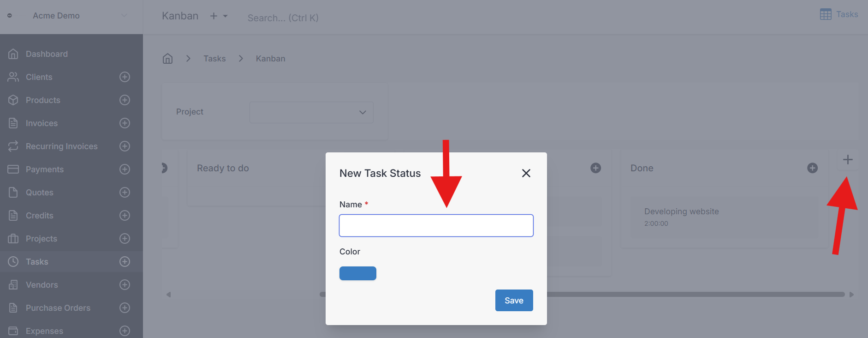Screen dimensions: 868x338
Task: Click the Done column title
Action: tap(642, 168)
